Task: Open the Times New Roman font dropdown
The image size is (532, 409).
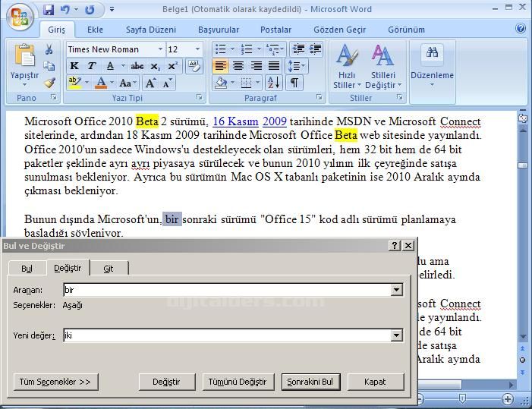Action: tap(160, 49)
